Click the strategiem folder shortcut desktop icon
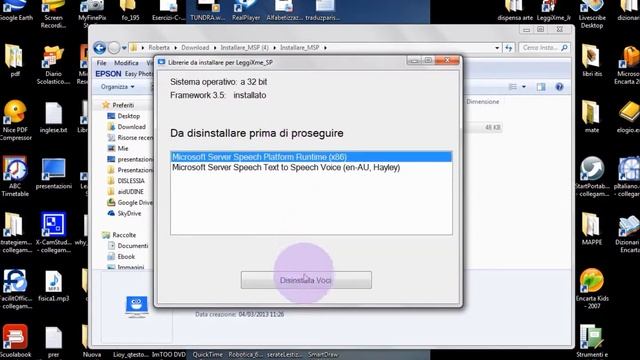This screenshot has height=360, width=640. coord(15,232)
